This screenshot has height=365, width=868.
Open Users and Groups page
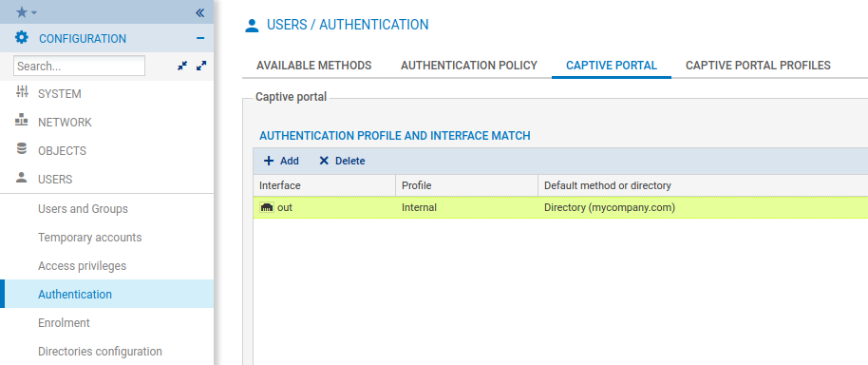click(x=83, y=209)
